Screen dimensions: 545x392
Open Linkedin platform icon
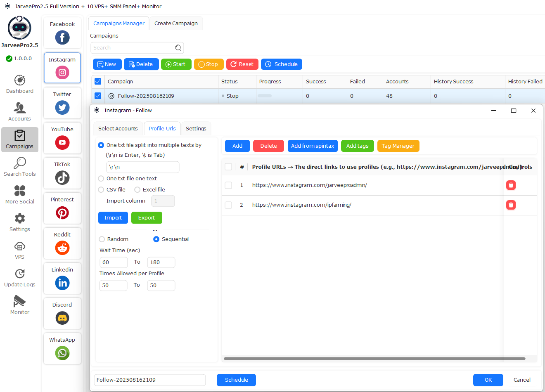click(62, 283)
